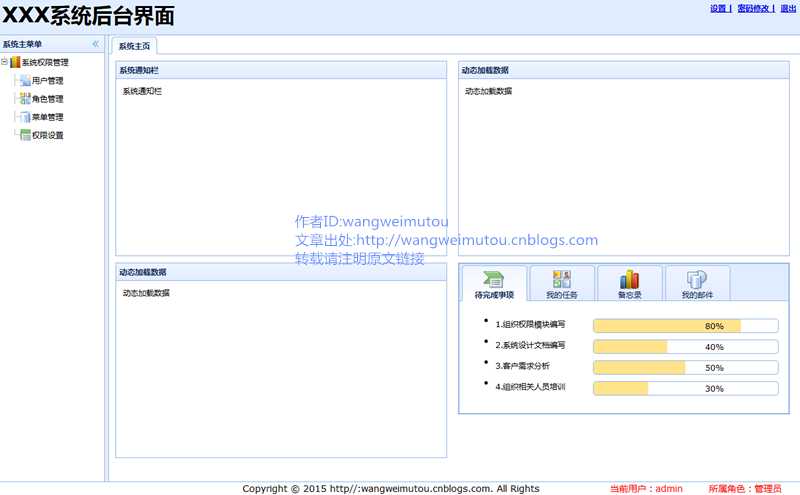
Task: Open the 我的邮件 tab
Action: (x=697, y=285)
